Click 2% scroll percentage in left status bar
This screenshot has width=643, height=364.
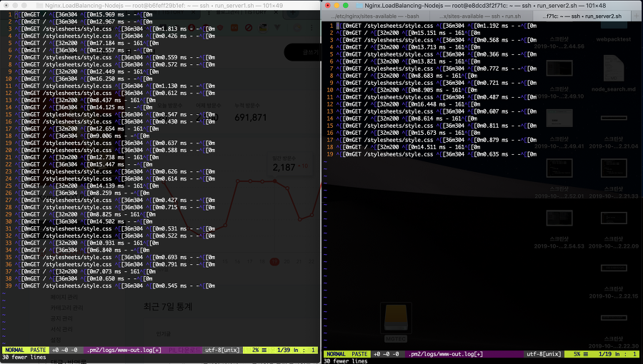coord(256,350)
